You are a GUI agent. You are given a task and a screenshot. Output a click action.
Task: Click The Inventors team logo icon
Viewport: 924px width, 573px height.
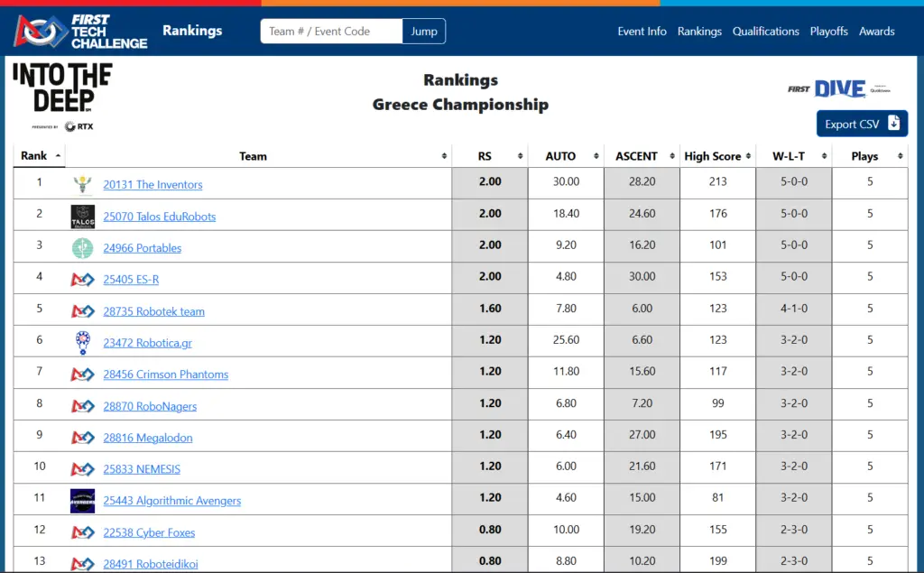pos(83,185)
